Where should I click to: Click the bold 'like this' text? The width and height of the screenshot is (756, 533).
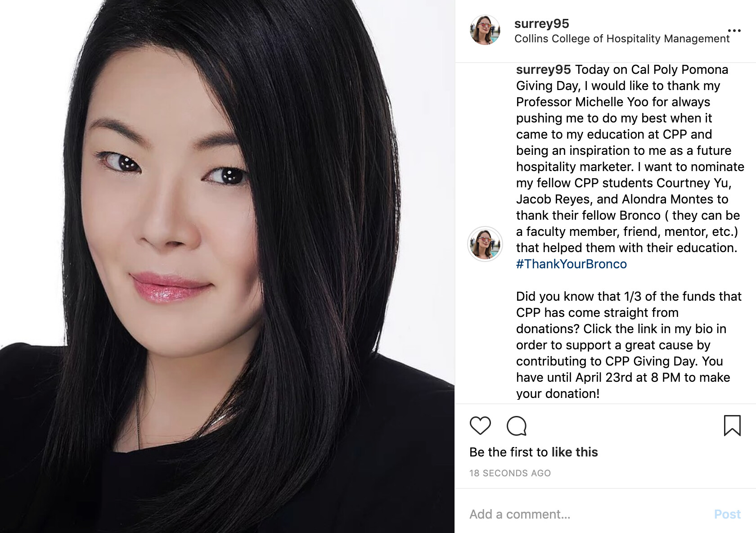point(575,452)
